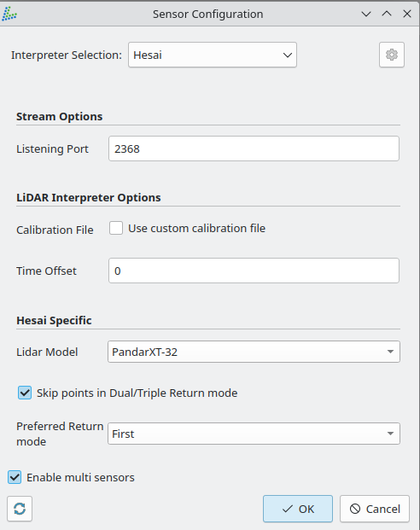The image size is (420, 530).
Task: Click the Use custom calibration file label
Action: tap(197, 229)
